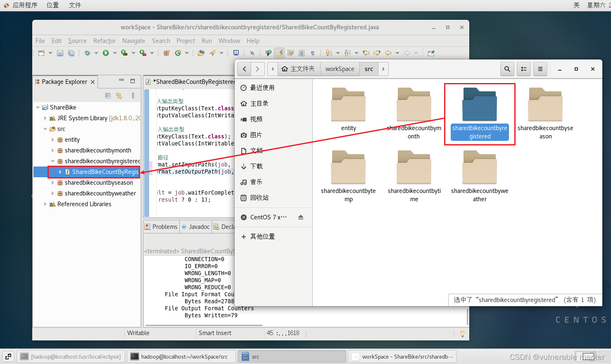Click the Save All toolbar icon
611x364 pixels.
pos(71,53)
